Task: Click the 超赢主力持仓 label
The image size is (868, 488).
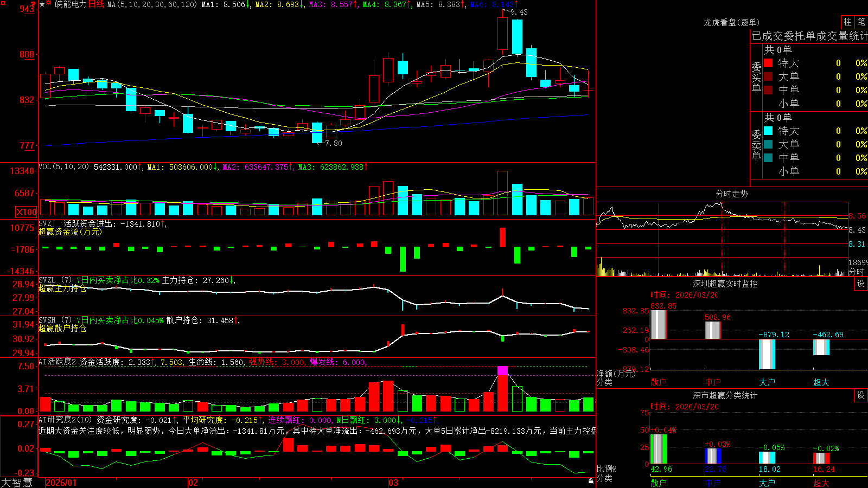Action: pyautogui.click(x=62, y=288)
